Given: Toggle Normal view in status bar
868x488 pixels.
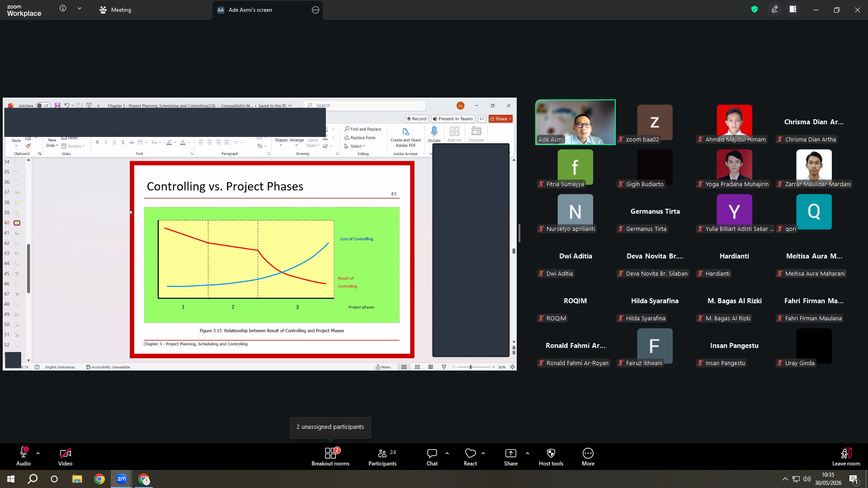Looking at the screenshot, I should pyautogui.click(x=404, y=367).
